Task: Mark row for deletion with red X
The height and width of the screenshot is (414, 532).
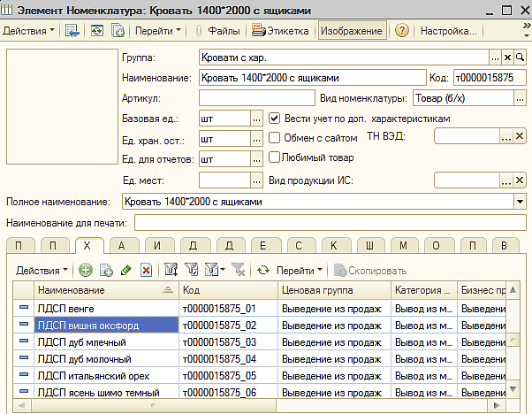Action: pos(146,271)
